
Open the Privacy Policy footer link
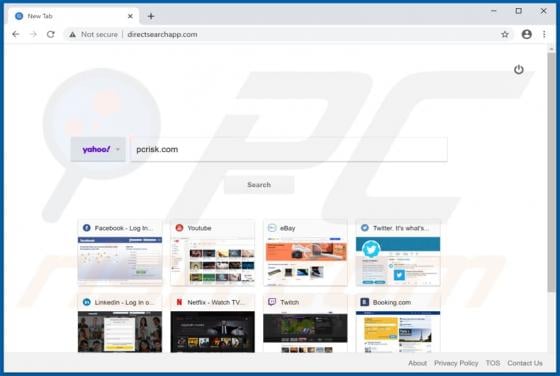click(456, 363)
